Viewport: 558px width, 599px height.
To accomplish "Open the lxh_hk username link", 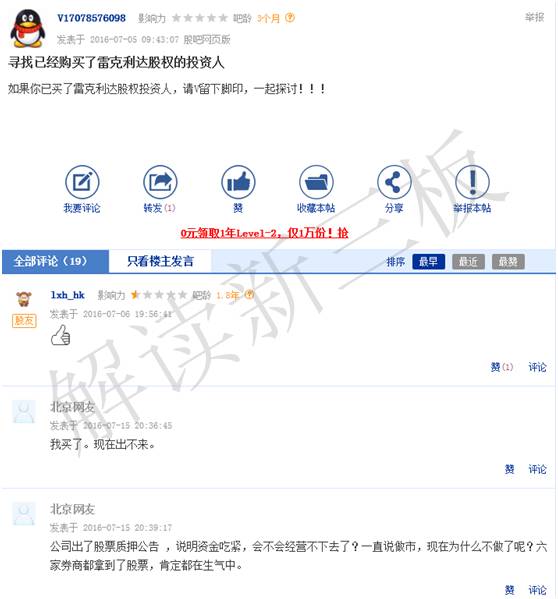I will 68,295.
